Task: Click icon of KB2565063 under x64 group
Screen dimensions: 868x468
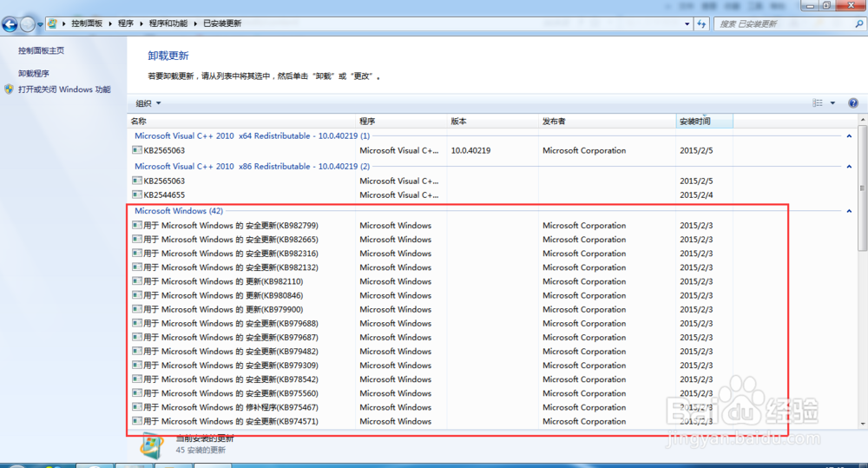Action: coord(137,150)
